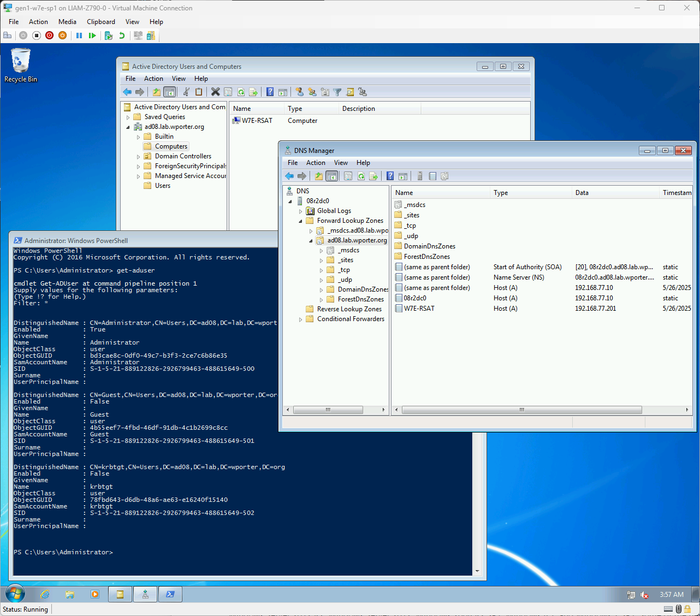Open Help menu in DNS Manager

coord(363,163)
